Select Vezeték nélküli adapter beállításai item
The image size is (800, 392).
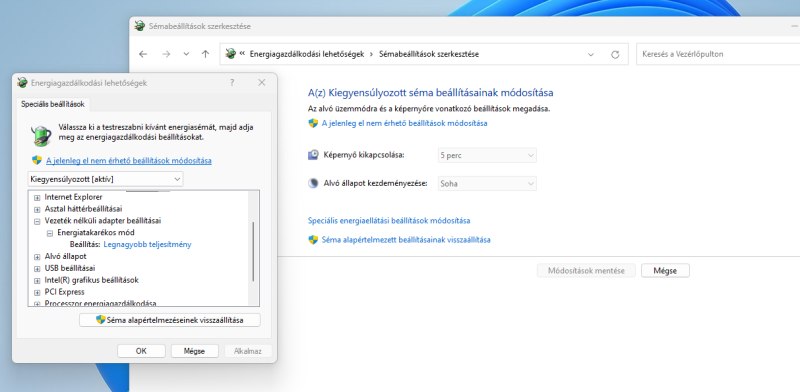pos(103,220)
